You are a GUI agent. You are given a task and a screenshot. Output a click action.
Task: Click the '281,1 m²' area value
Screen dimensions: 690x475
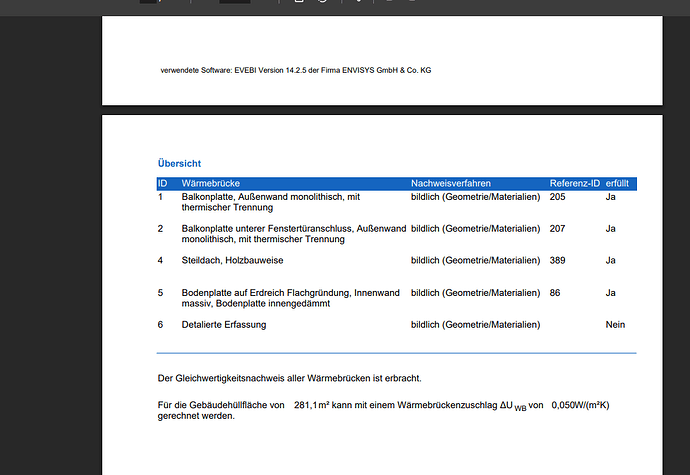tap(312, 405)
